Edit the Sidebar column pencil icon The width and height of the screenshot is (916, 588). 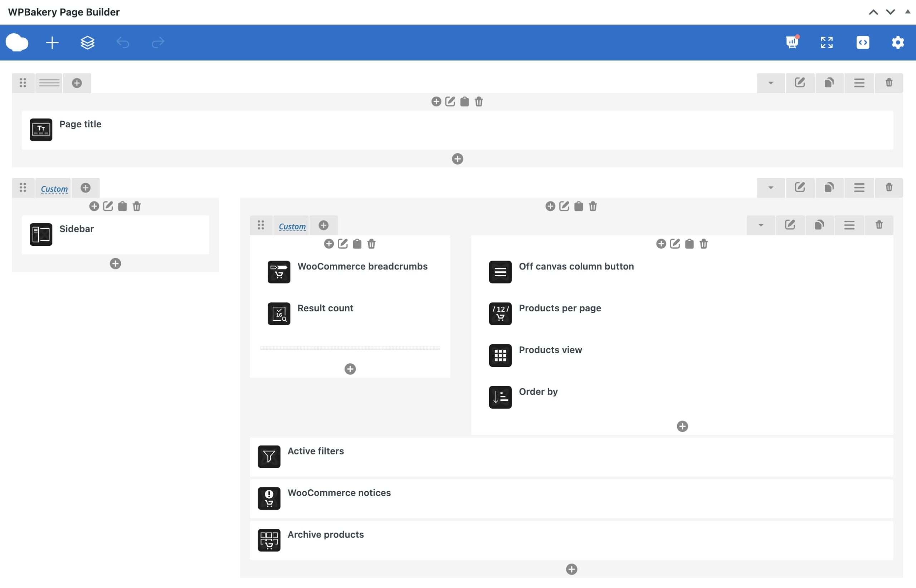[x=108, y=206]
